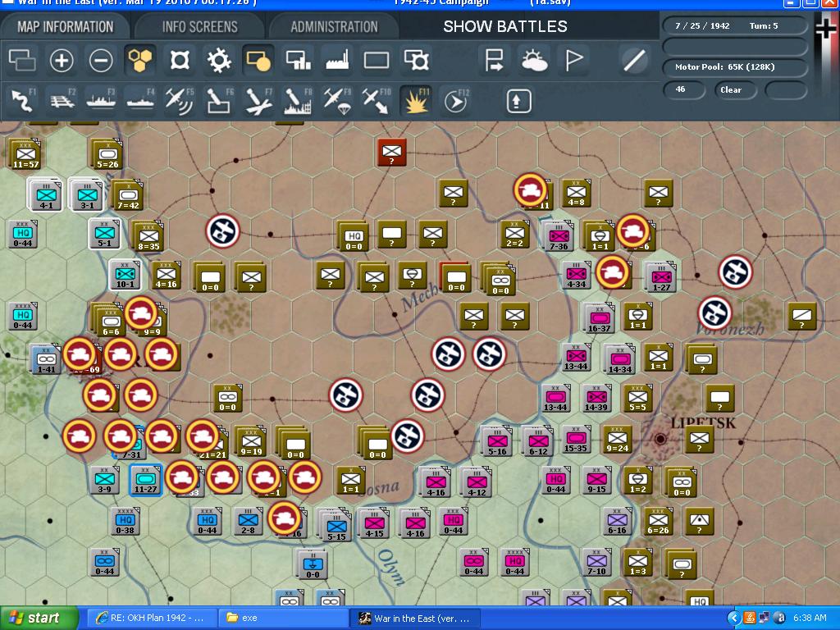
Task: Click the War in the East taskbar item
Action: 415,618
